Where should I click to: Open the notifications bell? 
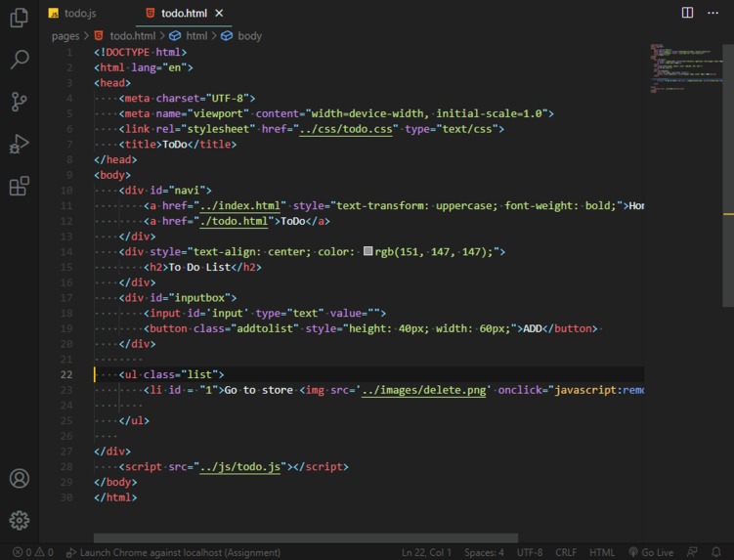[715, 552]
